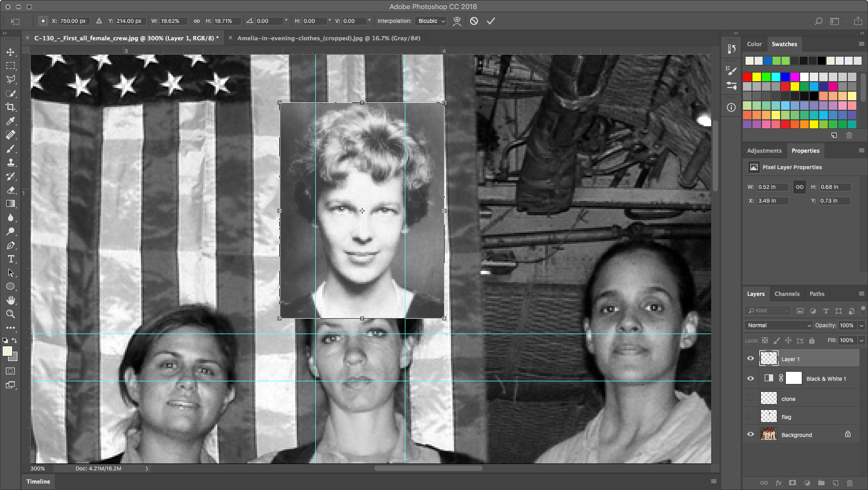
Task: Select the Crop tool
Action: point(11,107)
